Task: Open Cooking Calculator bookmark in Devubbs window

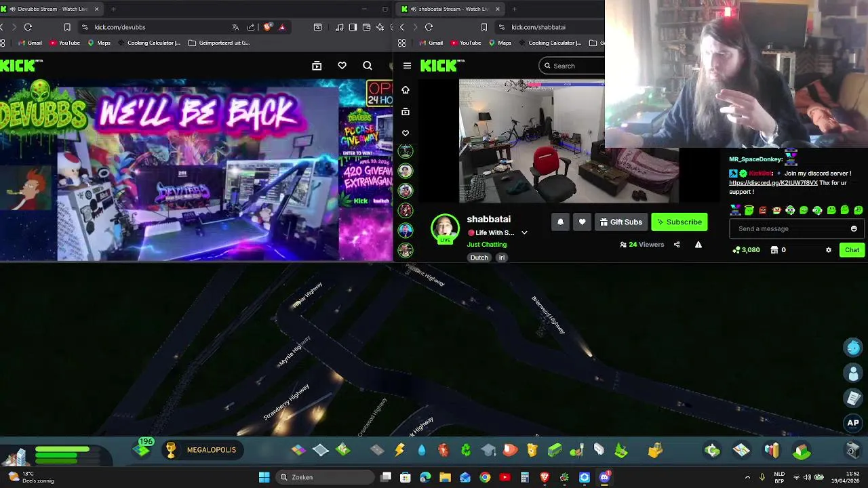Action: (x=149, y=43)
